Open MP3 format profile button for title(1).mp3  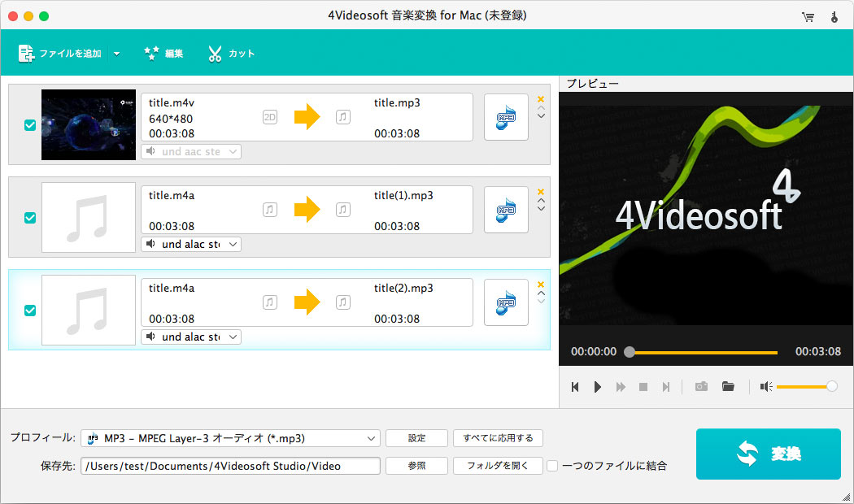coord(506,210)
